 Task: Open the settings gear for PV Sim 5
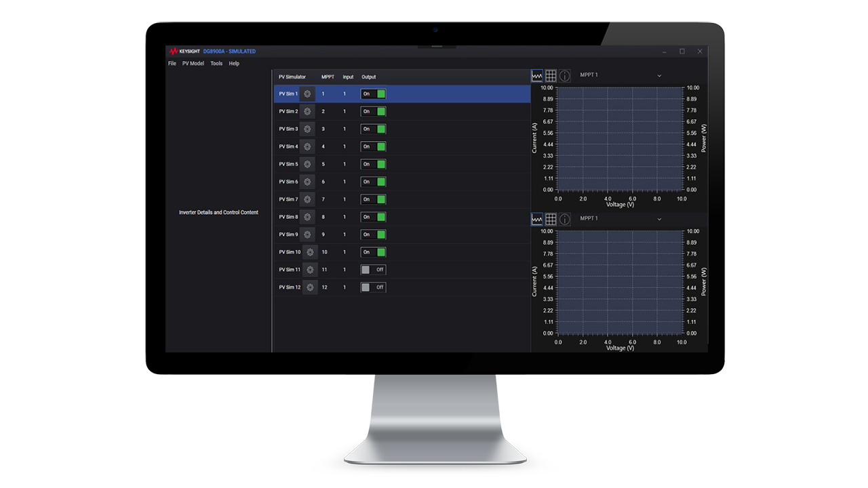pos(307,164)
